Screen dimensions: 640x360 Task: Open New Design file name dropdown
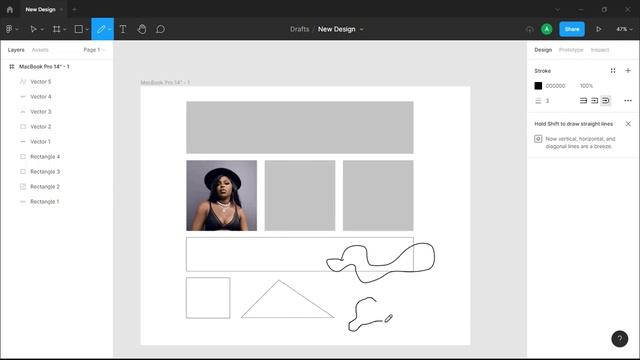[x=362, y=29]
